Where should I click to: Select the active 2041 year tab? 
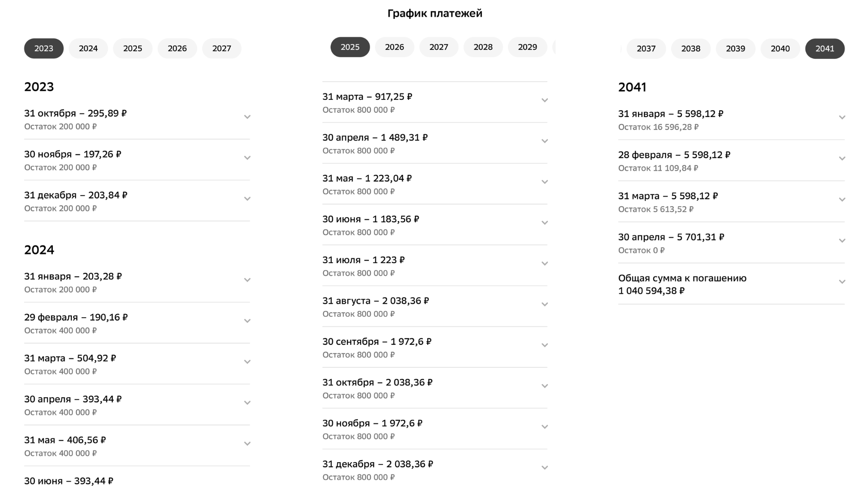click(825, 48)
